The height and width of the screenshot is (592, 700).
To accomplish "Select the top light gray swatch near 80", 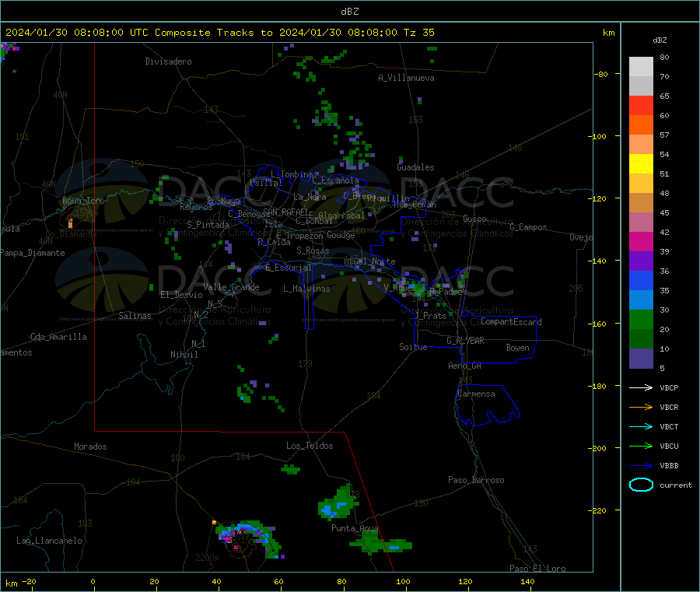I will coord(641,67).
